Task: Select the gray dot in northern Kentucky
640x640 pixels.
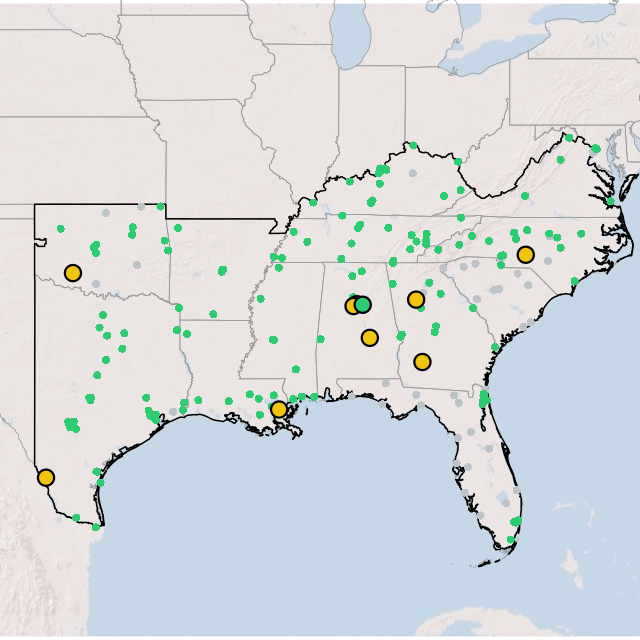Action: pyautogui.click(x=413, y=173)
